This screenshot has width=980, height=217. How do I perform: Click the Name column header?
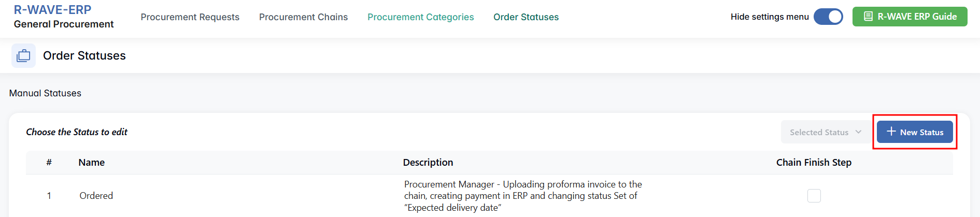tap(92, 163)
